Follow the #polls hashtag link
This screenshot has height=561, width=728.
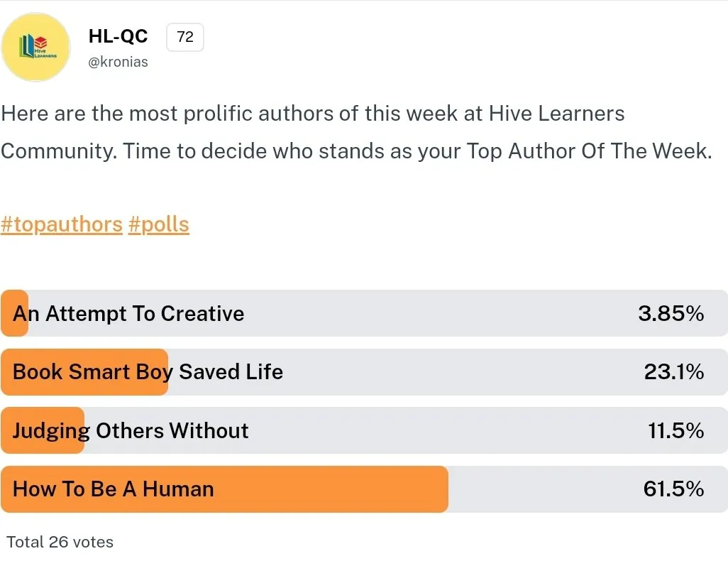(159, 224)
